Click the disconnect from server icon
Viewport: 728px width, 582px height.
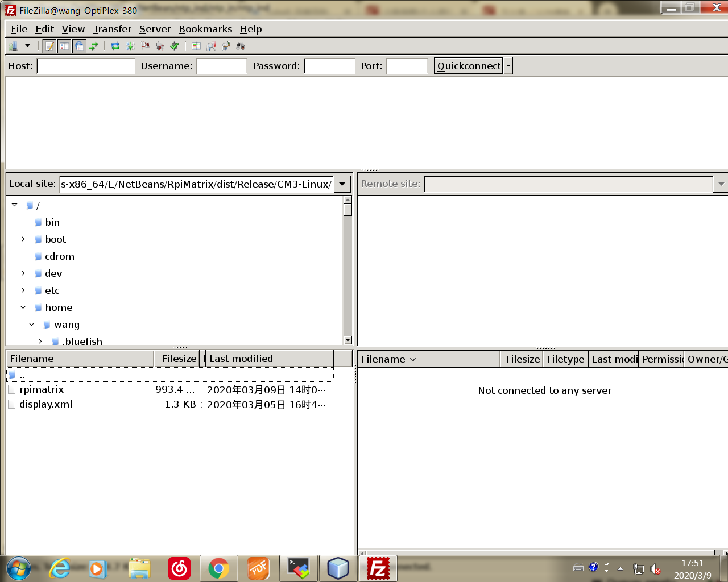160,46
